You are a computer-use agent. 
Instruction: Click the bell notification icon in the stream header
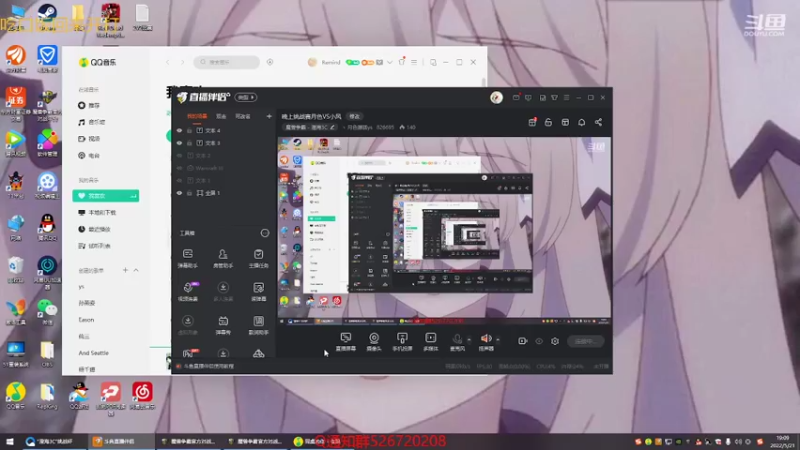tap(582, 122)
